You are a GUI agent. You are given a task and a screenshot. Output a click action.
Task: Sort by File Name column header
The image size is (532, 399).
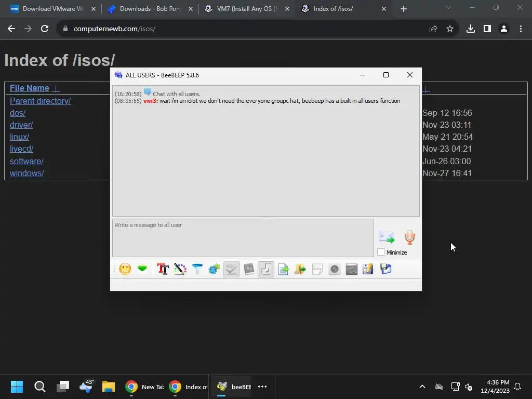30,88
